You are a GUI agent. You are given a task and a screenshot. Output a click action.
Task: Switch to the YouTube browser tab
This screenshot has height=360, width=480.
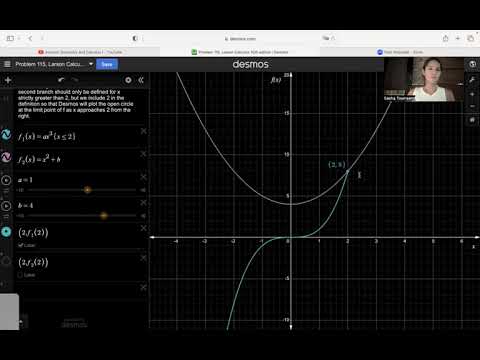(80, 52)
